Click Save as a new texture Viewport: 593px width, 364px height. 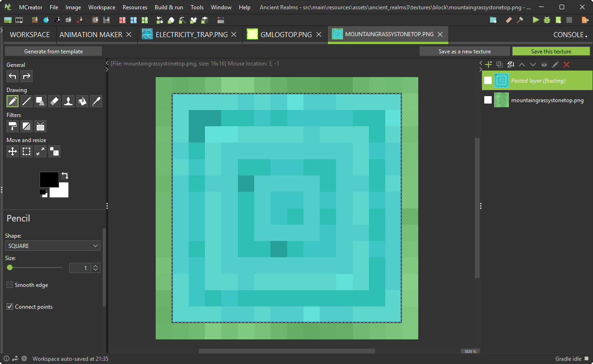[465, 52]
